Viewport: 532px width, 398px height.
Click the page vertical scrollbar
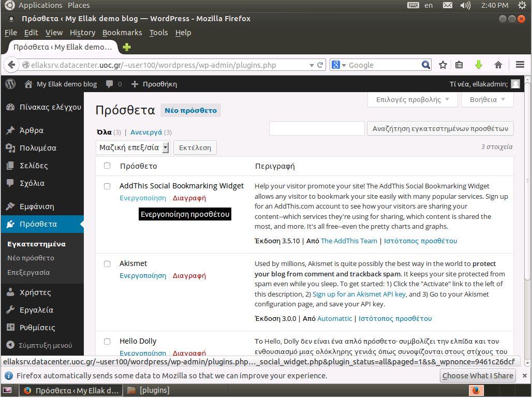[527, 181]
